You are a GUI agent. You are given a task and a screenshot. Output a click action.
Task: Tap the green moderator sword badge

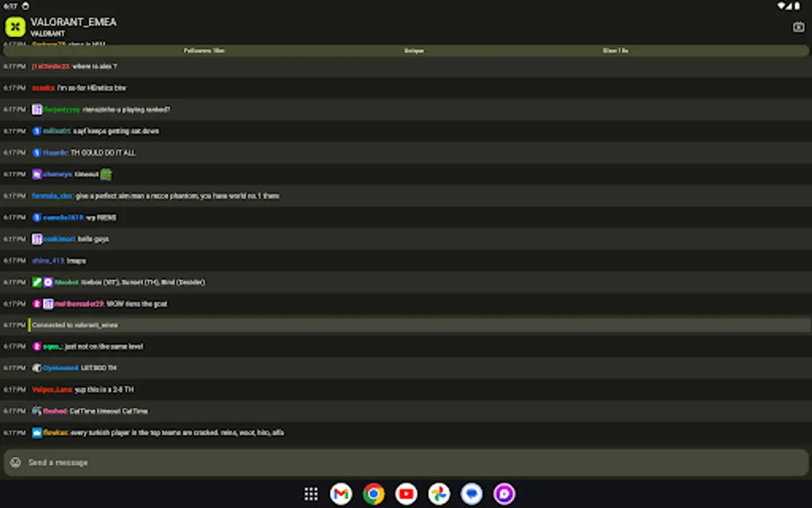point(37,282)
